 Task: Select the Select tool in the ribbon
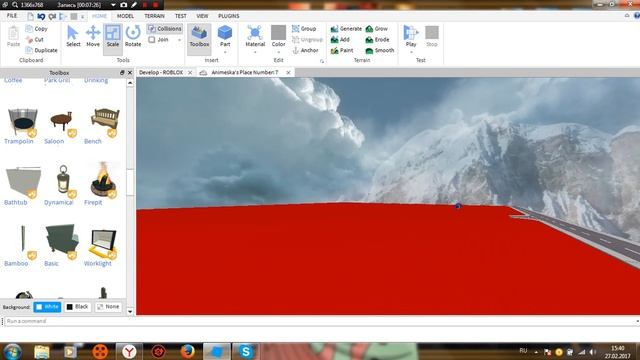pyautogui.click(x=73, y=36)
